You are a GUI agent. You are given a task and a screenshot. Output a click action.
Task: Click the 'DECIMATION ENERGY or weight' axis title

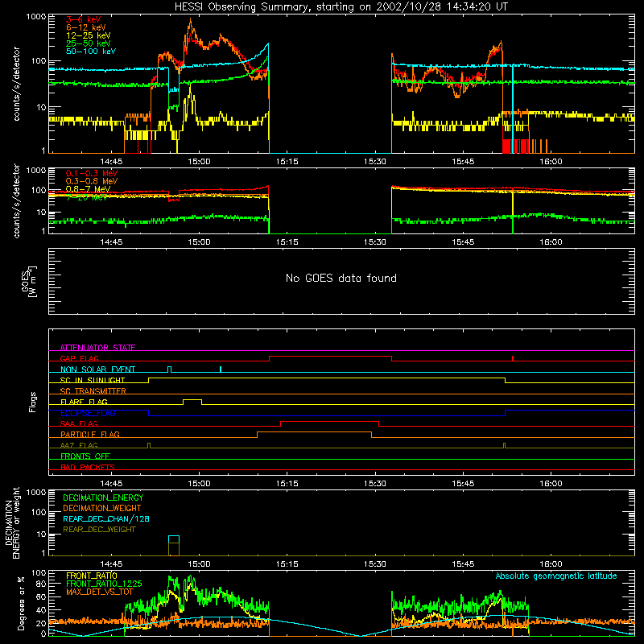click(x=12, y=522)
